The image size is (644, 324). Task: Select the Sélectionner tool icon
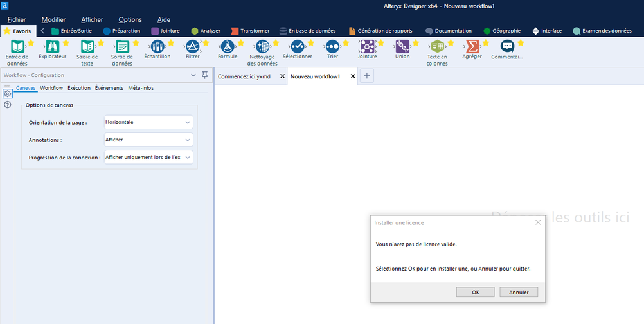[297, 46]
